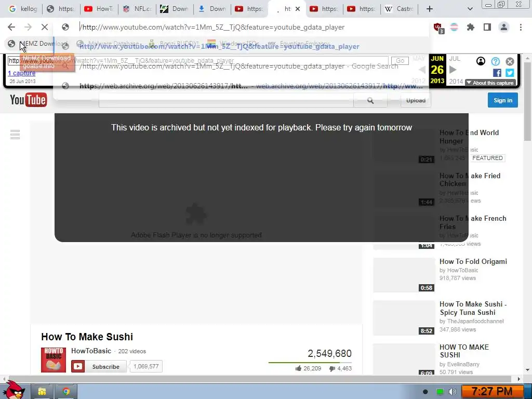Open the Chrome profile avatar menu
The image size is (532, 399).
(504, 27)
